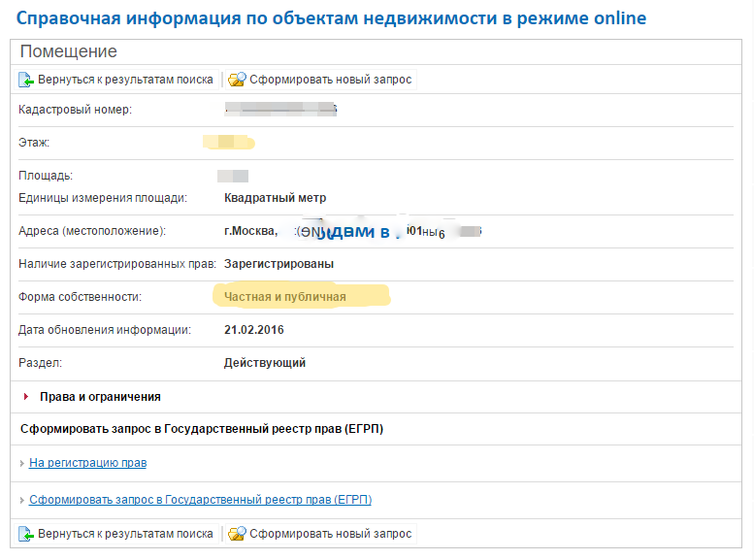This screenshot has width=754, height=560.
Task: Click the highlighted 'Частная и публичная' value
Action: (x=285, y=297)
